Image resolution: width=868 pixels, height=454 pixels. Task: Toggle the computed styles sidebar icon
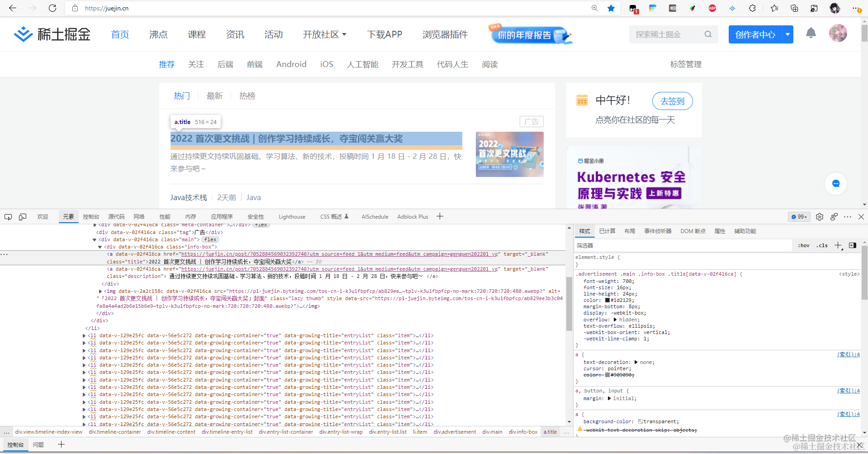click(853, 245)
